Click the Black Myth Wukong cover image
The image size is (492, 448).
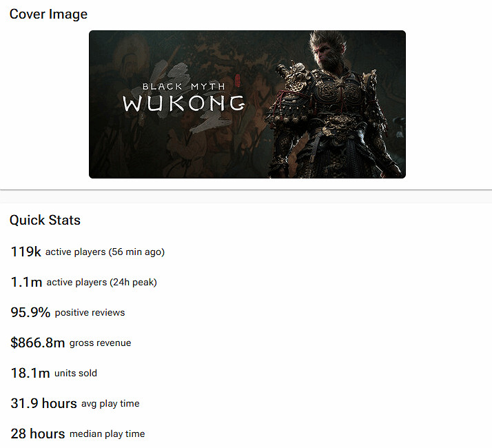247,104
